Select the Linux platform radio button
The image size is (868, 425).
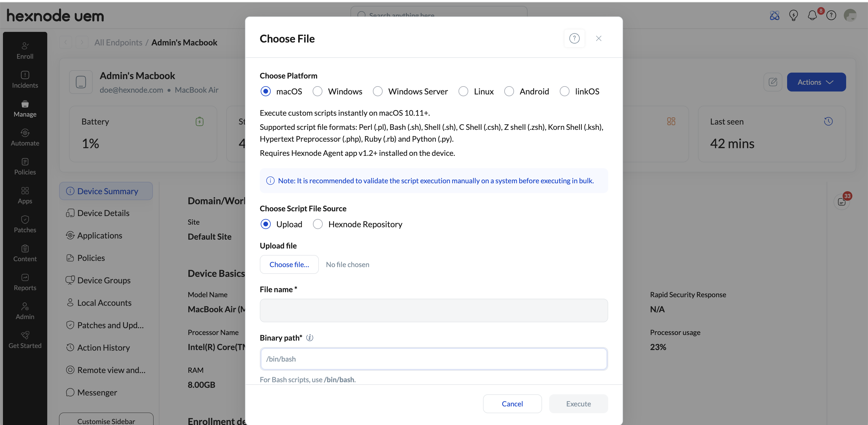point(463,91)
